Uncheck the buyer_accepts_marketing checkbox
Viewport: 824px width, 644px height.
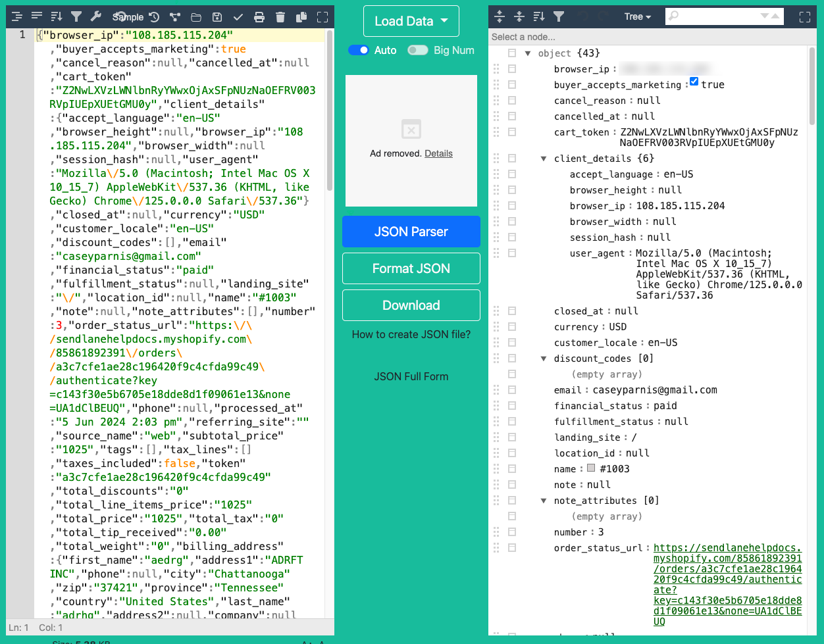click(x=694, y=82)
